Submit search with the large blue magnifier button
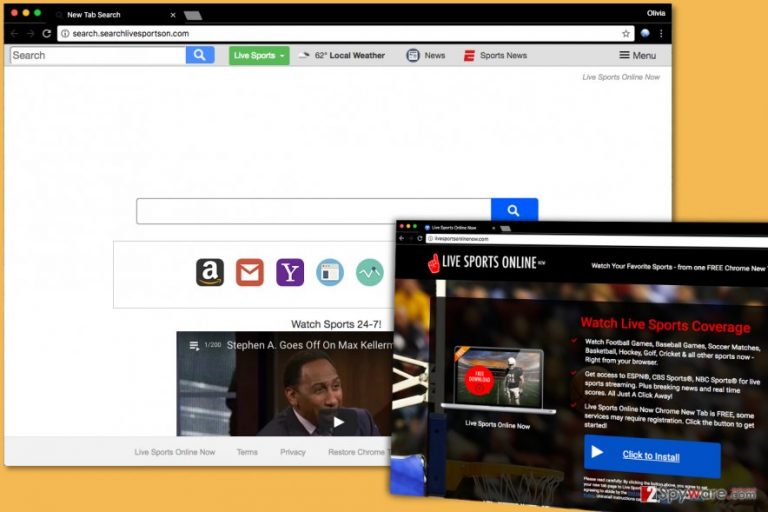Screen dimensions: 768x512 click(x=514, y=210)
